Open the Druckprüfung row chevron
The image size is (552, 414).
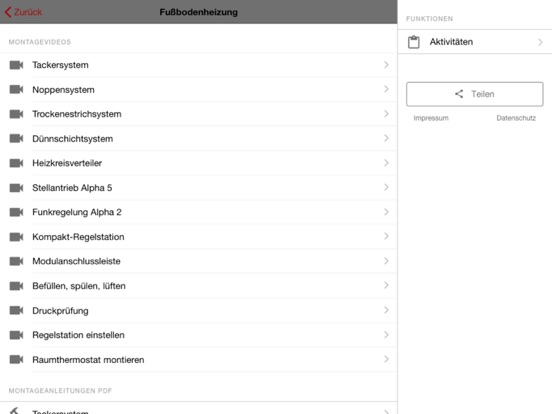pyautogui.click(x=386, y=310)
